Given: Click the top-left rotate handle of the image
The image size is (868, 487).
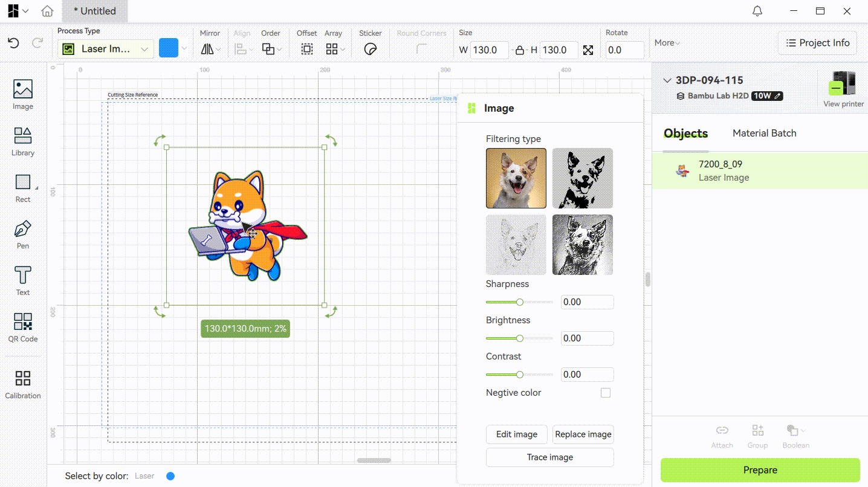Looking at the screenshot, I should tap(160, 141).
